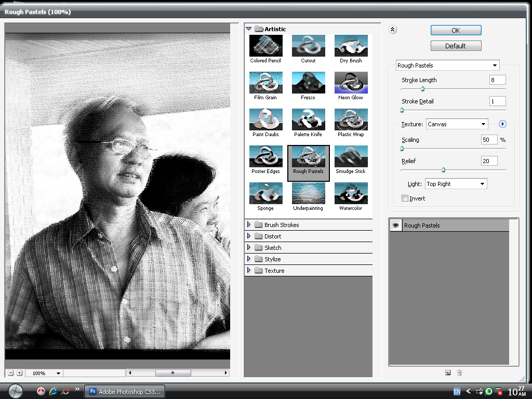Open the Texture Canvas dropdown
The width and height of the screenshot is (532, 399).
pos(456,124)
